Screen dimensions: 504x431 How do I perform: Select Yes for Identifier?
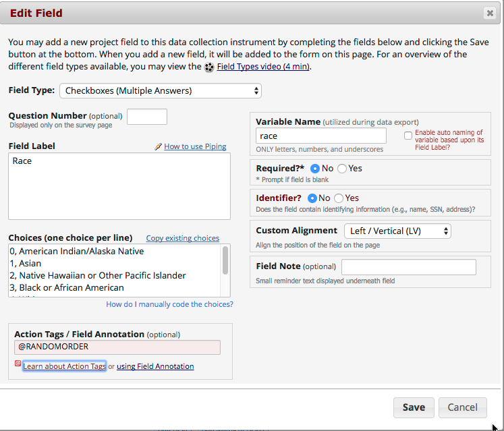point(339,198)
